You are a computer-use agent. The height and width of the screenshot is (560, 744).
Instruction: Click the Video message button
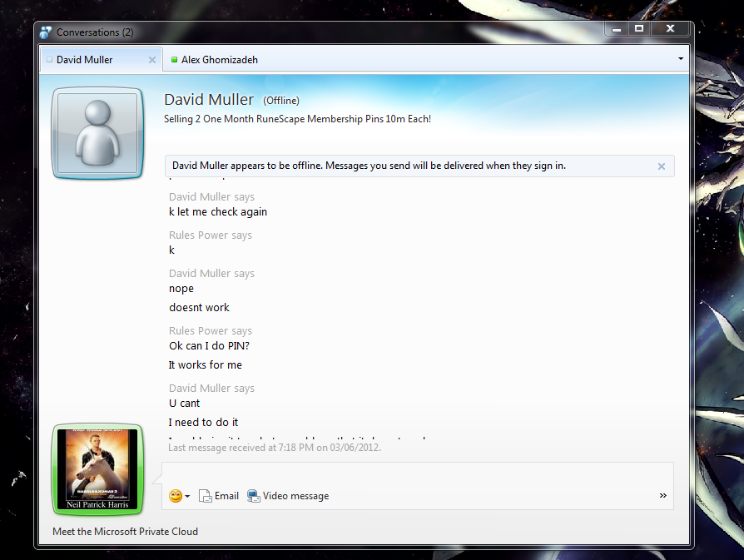(x=288, y=496)
